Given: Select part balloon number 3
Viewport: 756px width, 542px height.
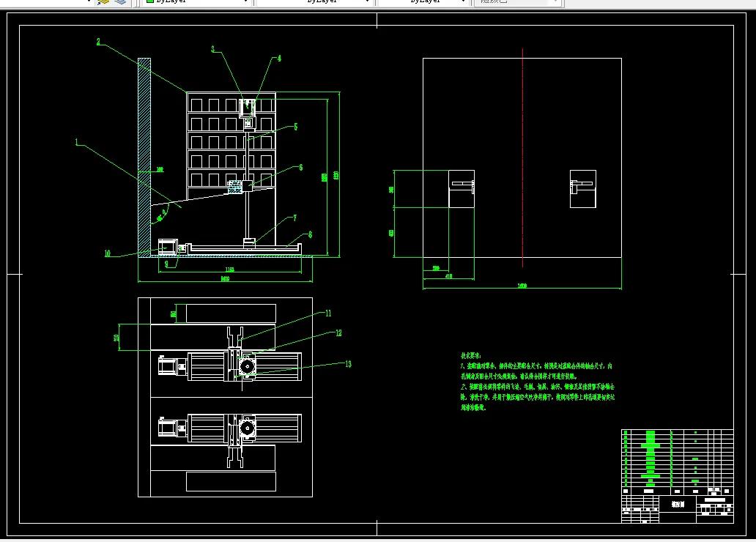Looking at the screenshot, I should click(x=212, y=48).
